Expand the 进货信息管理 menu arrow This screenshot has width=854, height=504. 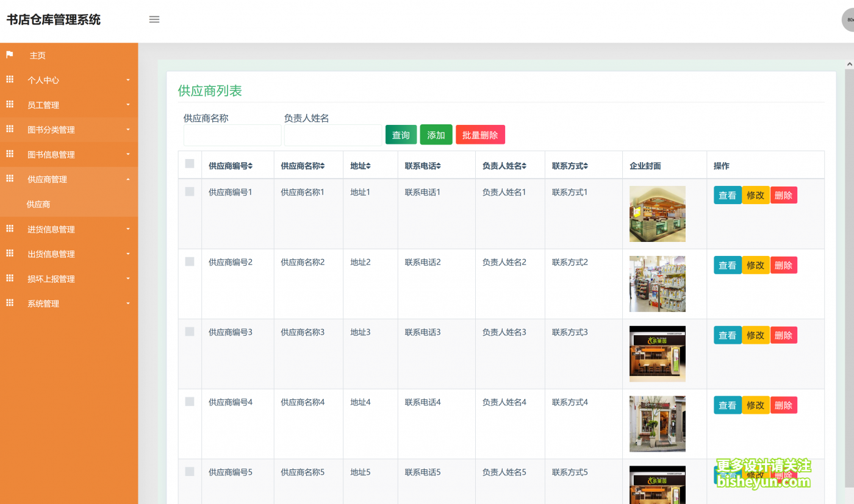coord(128,229)
